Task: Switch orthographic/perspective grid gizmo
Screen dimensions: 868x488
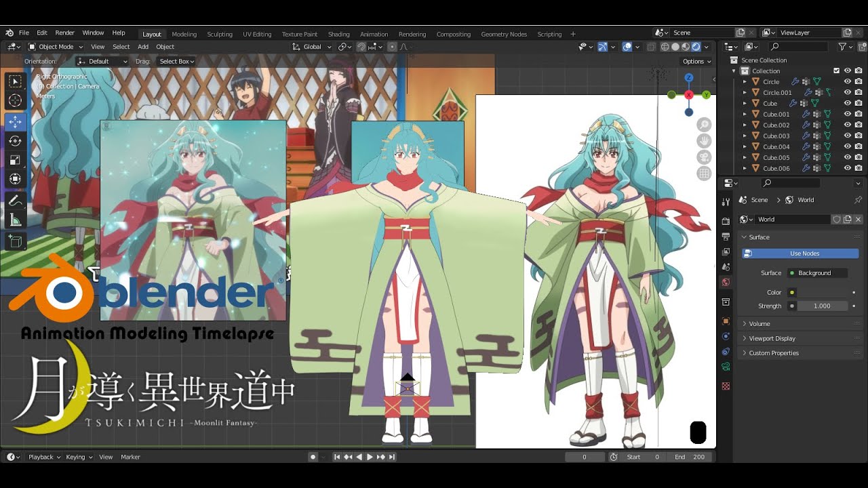Action: click(x=705, y=174)
